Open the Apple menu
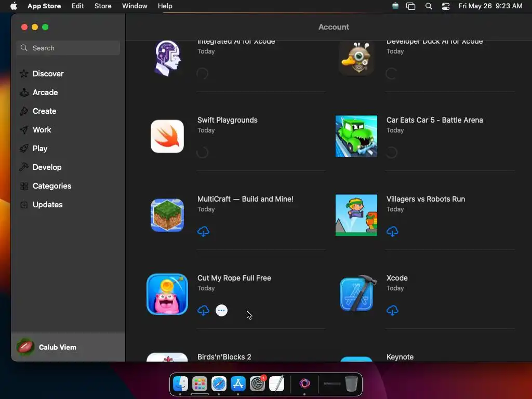532x399 pixels. [x=14, y=6]
